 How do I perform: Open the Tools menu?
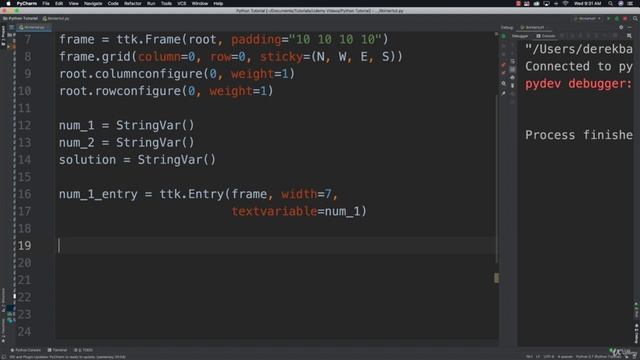(166, 3)
